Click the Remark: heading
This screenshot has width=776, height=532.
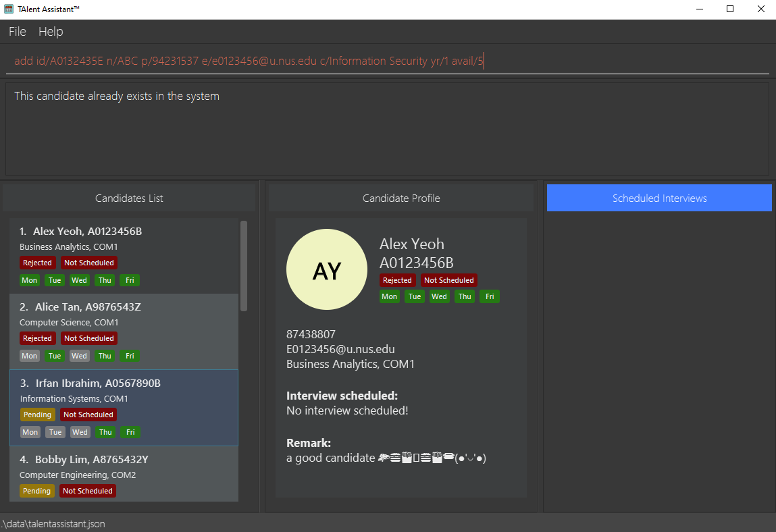pyautogui.click(x=309, y=443)
